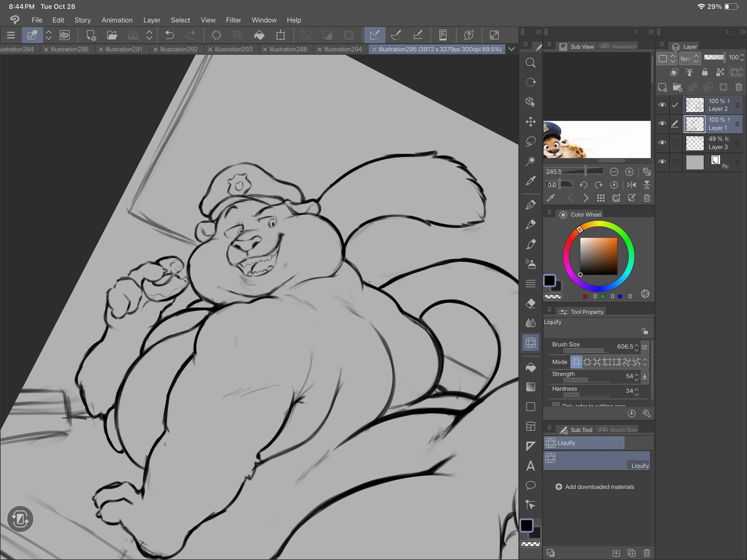Expand the Liquify mode options
The width and height of the screenshot is (747, 560).
tap(645, 362)
